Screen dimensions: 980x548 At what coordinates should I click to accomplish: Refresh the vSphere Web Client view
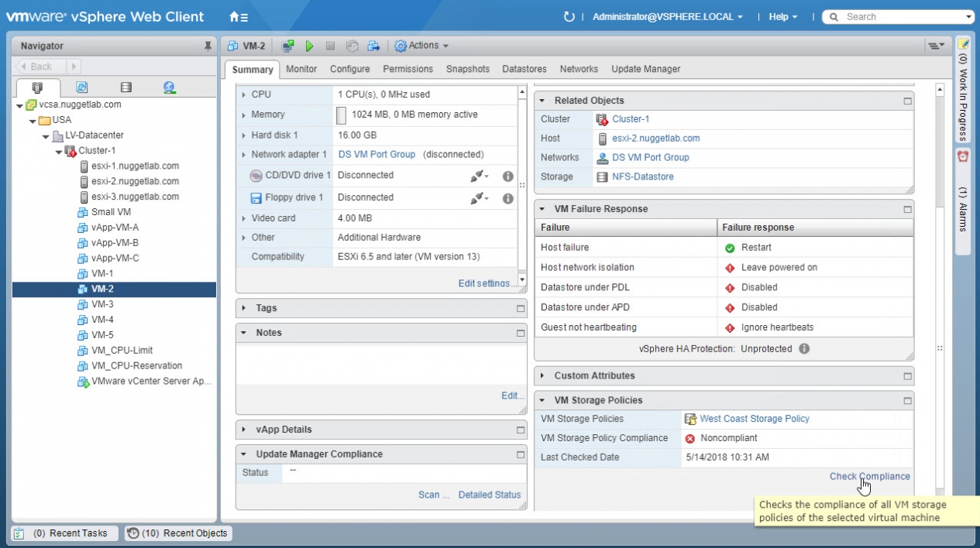(x=569, y=17)
